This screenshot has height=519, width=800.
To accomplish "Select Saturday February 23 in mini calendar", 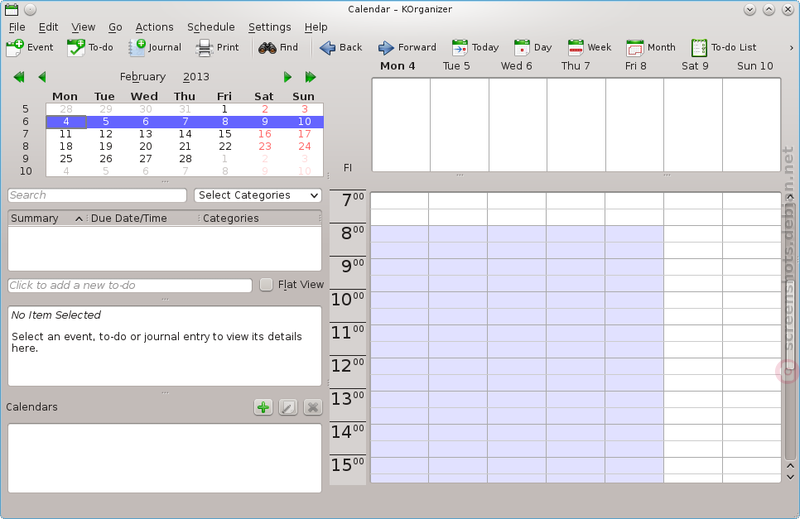I will [x=264, y=146].
